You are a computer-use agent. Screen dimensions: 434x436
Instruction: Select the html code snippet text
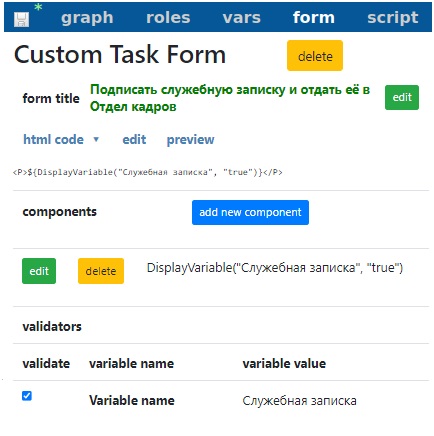147,172
